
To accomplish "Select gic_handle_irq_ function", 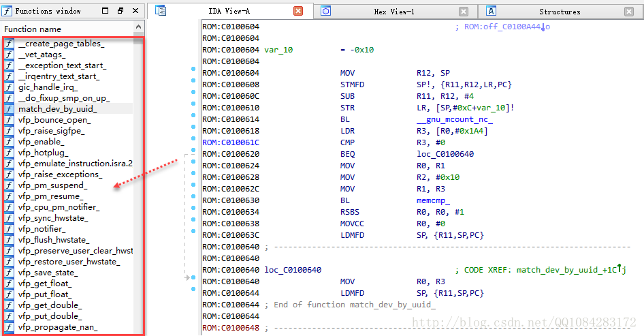I will [48, 87].
